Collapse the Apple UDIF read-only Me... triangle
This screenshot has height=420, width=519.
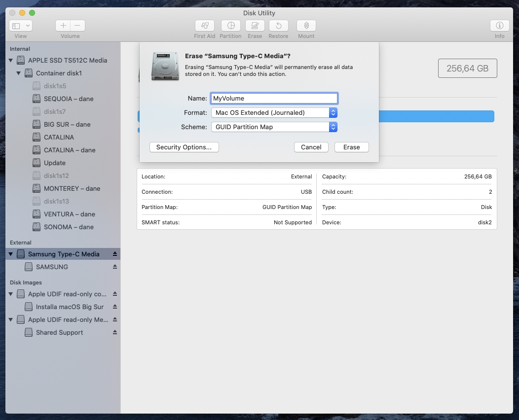click(10, 320)
